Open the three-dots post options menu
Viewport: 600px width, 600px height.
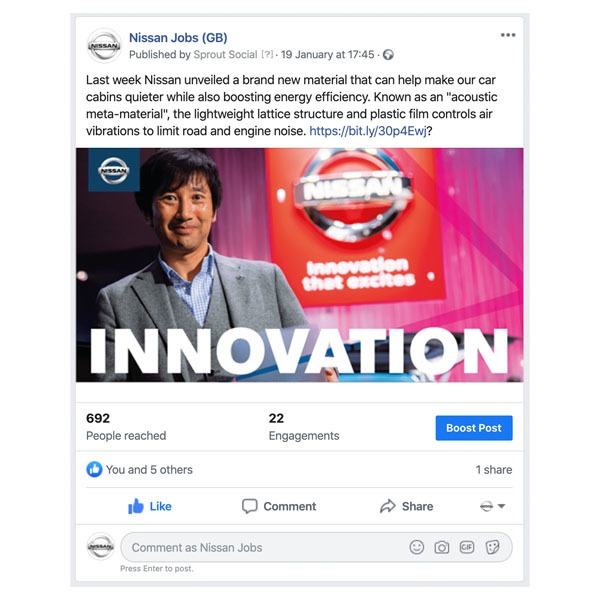(508, 35)
